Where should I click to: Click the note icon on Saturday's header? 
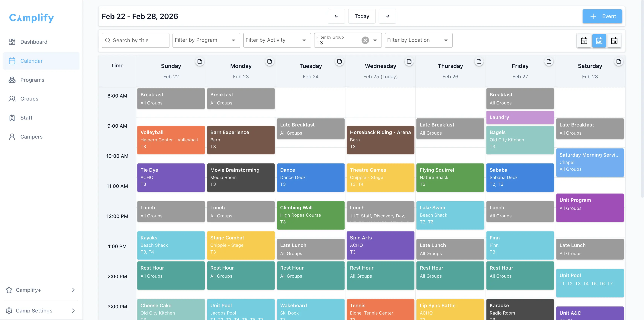(x=619, y=61)
